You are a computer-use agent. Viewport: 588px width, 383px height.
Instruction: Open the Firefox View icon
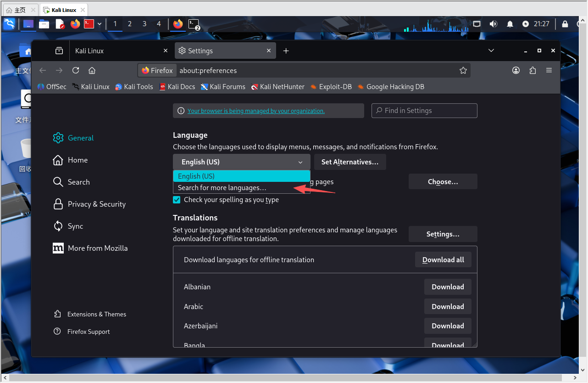click(x=59, y=51)
